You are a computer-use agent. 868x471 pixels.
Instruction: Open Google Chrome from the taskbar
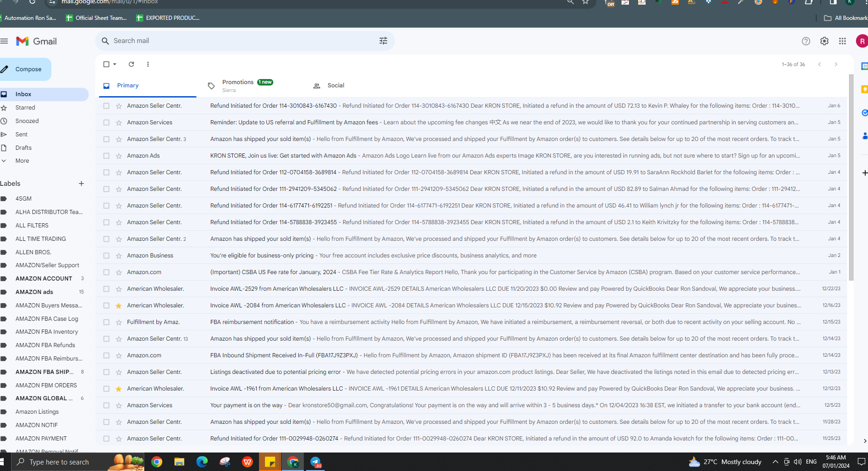[x=157, y=462]
